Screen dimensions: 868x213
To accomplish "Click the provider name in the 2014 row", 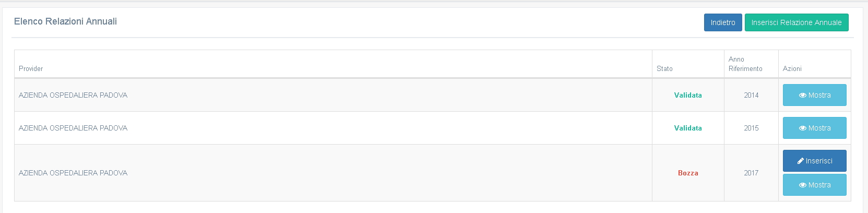I will point(73,96).
